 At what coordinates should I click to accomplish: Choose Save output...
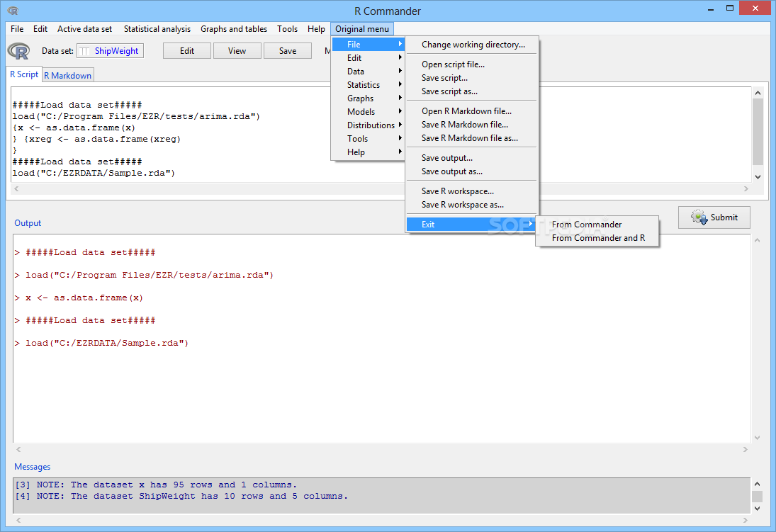(472, 158)
